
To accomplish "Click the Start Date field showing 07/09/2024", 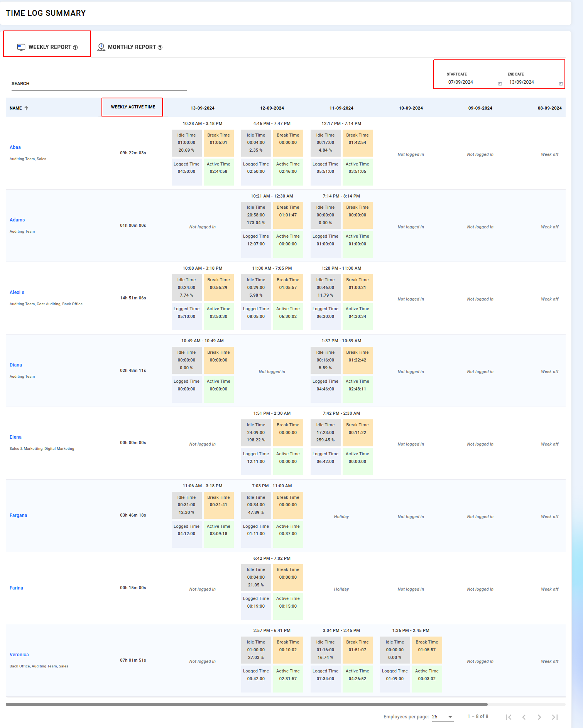I will coord(471,82).
